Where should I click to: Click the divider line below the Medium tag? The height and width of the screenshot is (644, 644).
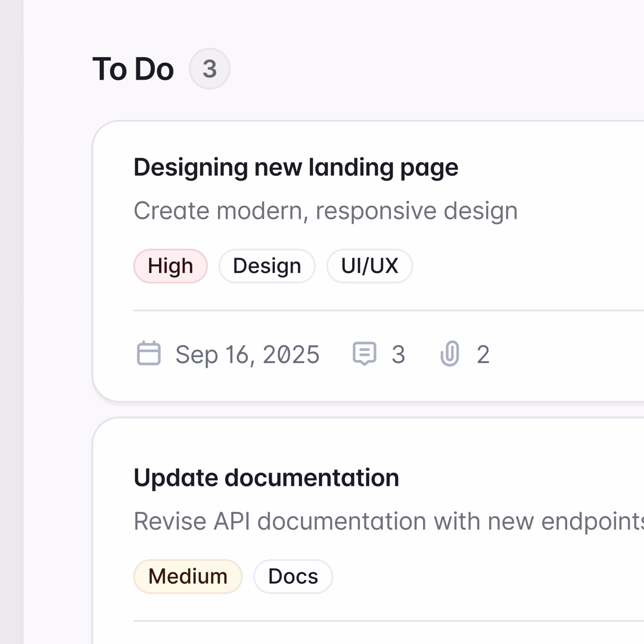pyautogui.click(x=386, y=621)
